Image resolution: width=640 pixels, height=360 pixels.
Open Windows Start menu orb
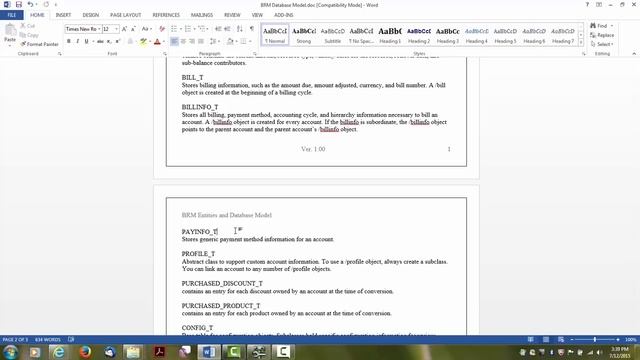coord(10,352)
